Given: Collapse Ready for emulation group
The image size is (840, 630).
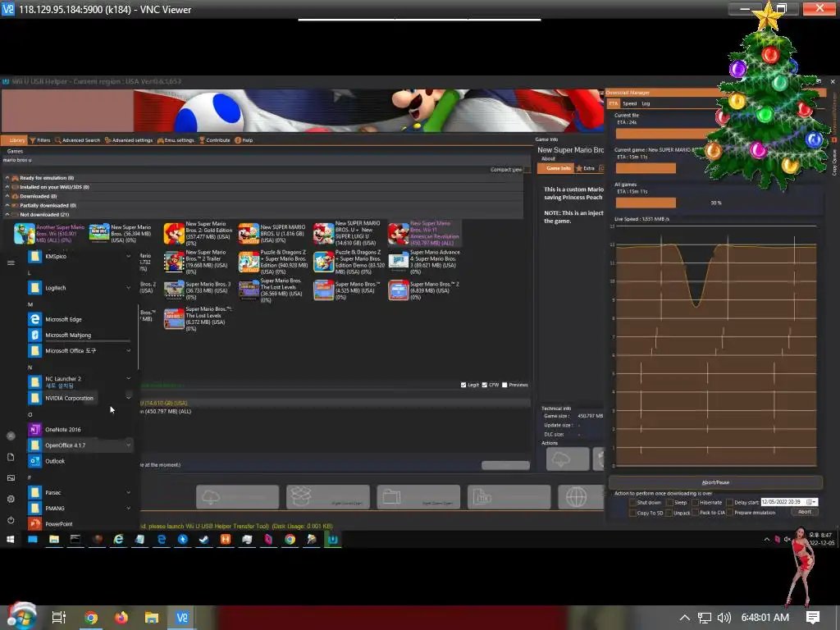Looking at the screenshot, I should [7, 178].
